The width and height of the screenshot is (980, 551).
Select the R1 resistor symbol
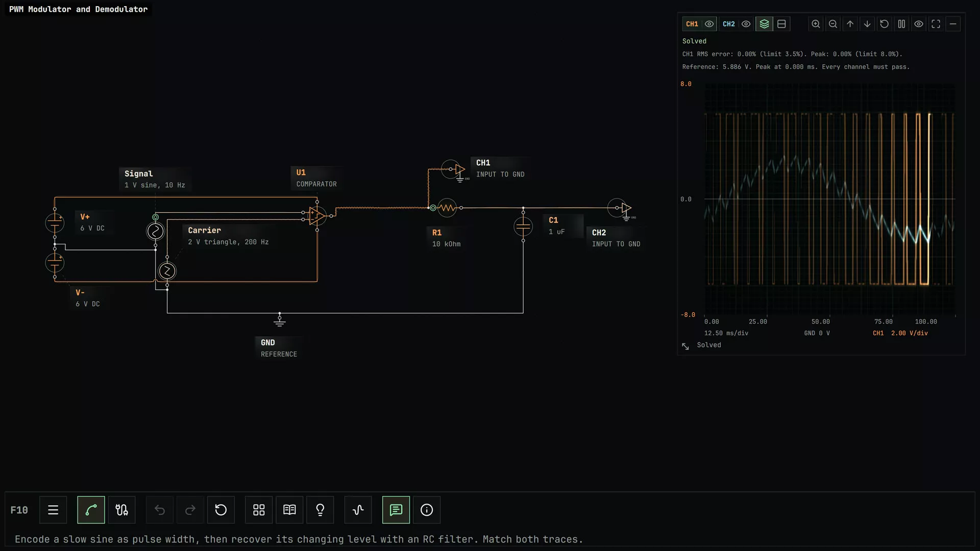point(447,208)
